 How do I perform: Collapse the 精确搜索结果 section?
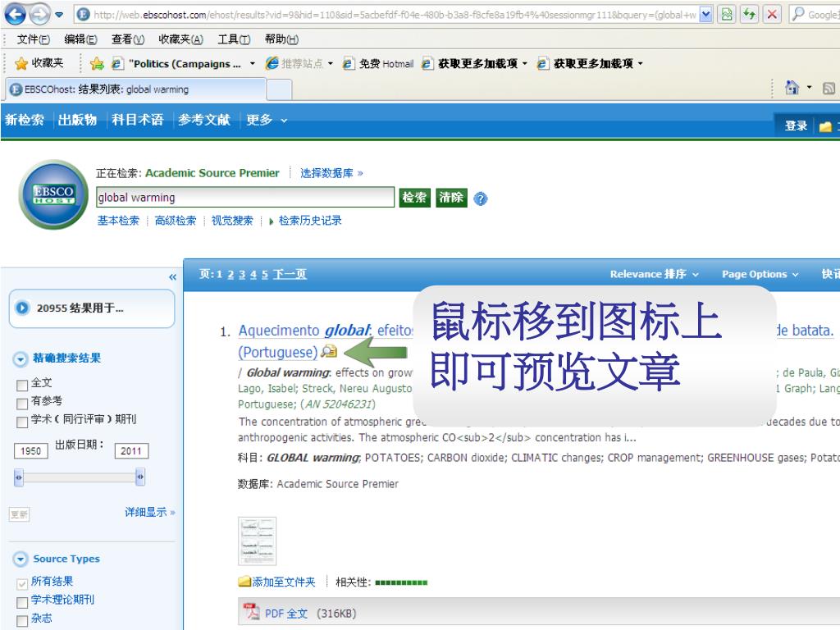pos(21,359)
